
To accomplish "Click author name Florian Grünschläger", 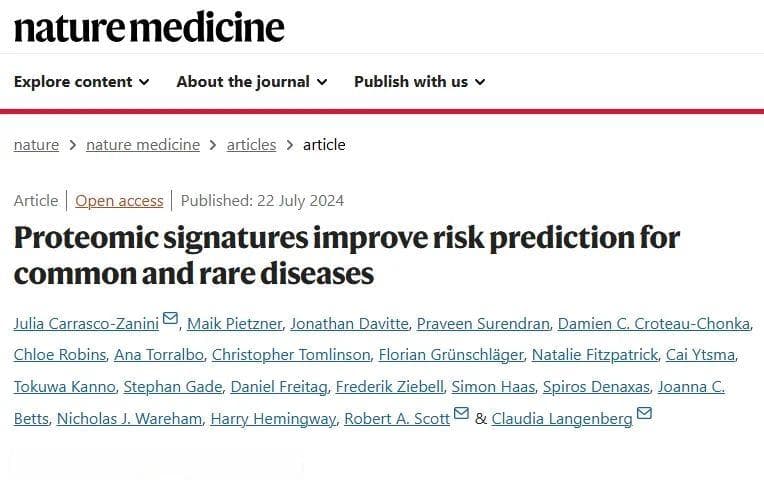I will [451, 355].
